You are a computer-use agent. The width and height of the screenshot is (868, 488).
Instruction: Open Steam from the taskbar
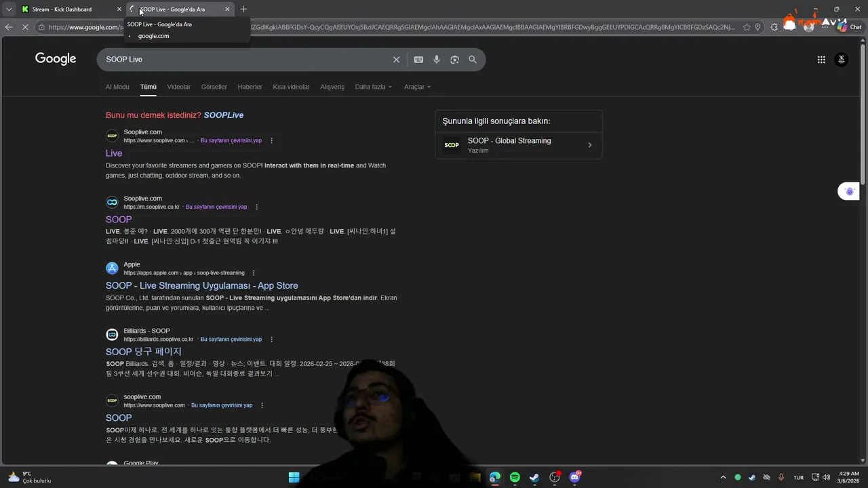534,477
